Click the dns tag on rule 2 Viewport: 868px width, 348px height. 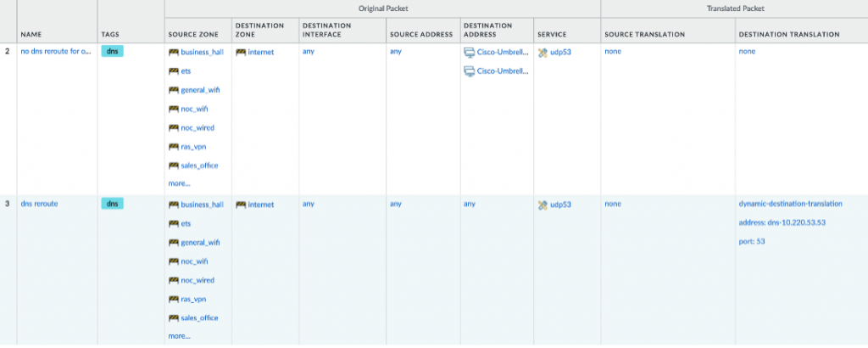(112, 52)
